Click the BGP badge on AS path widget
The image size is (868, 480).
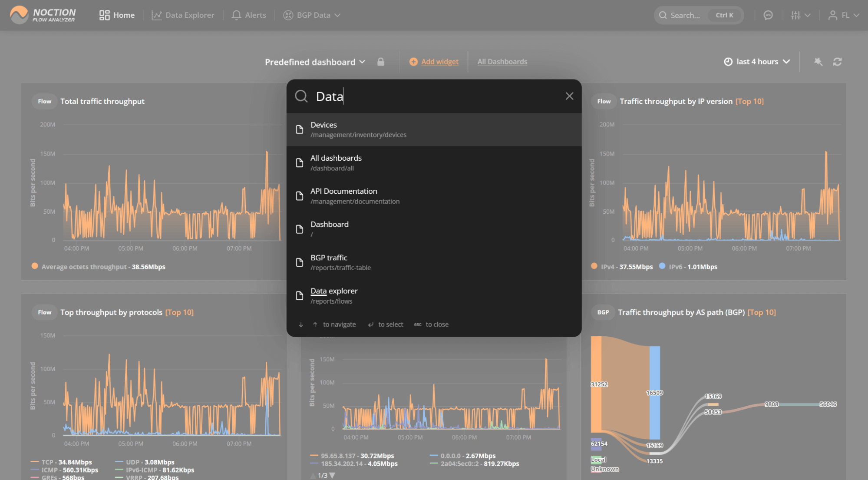click(x=603, y=312)
